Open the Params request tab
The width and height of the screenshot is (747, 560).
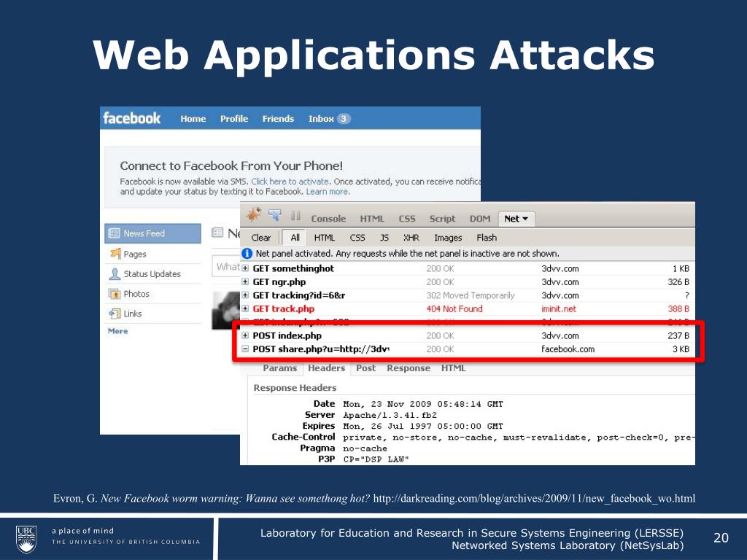pos(279,368)
